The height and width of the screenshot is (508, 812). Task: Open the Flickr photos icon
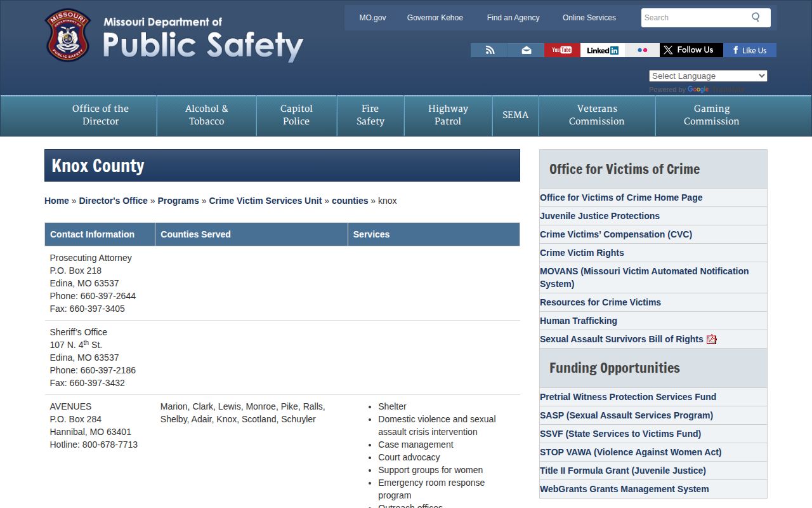pyautogui.click(x=643, y=50)
